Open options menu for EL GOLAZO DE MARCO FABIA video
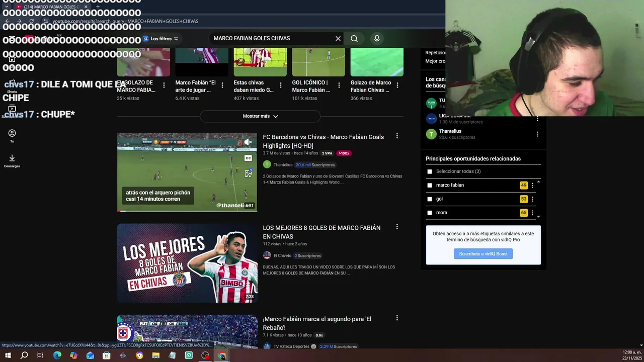Image resolution: width=644 pixels, height=362 pixels. click(x=164, y=85)
